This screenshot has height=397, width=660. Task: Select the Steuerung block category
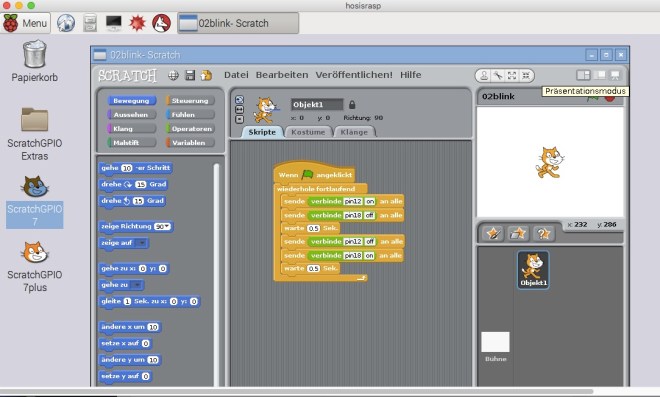tap(190, 101)
